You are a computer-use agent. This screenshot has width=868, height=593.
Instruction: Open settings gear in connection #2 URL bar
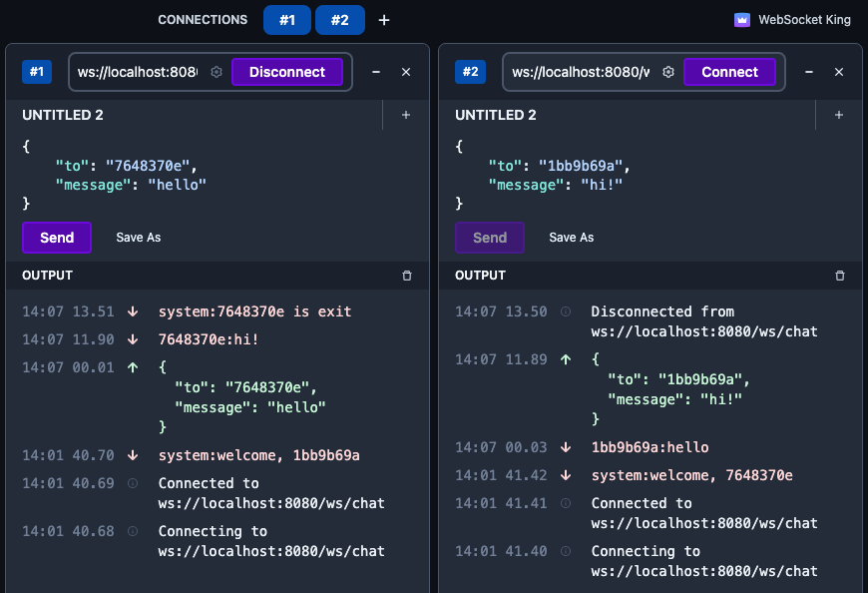(668, 72)
